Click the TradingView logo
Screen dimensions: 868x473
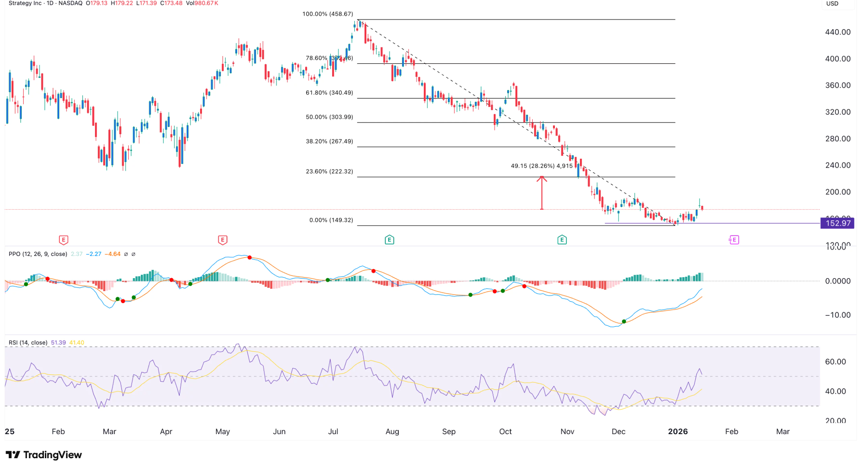[x=44, y=455]
